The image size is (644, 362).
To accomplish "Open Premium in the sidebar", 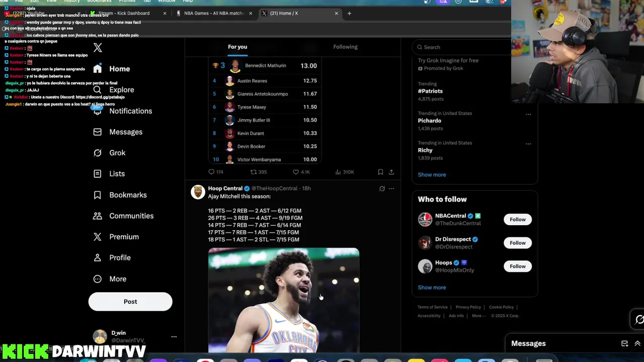I will point(116,237).
